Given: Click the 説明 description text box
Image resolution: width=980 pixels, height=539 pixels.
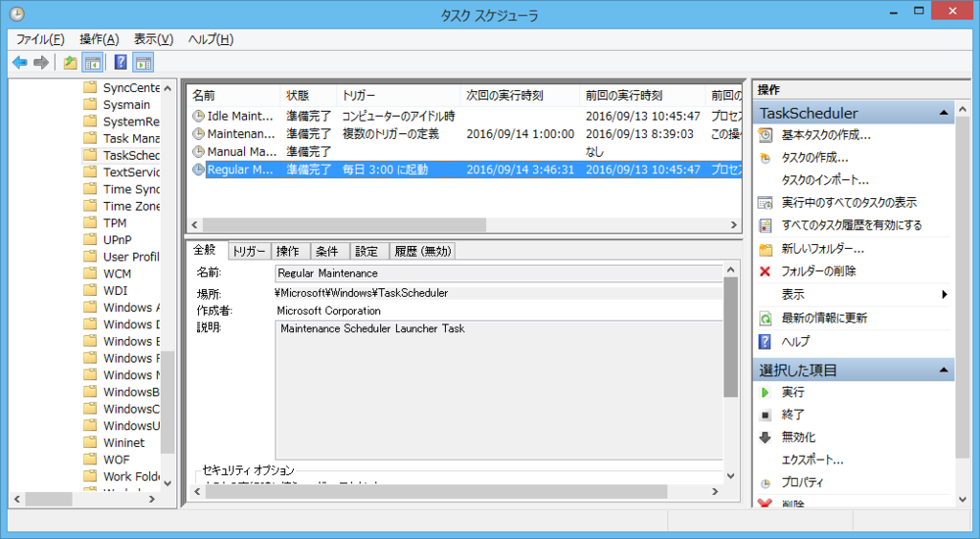Looking at the screenshot, I should [x=498, y=391].
